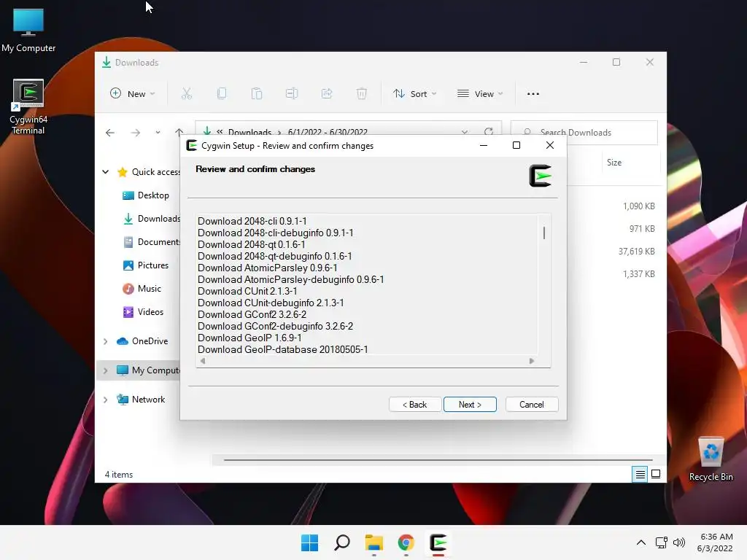The width and height of the screenshot is (747, 560).
Task: Expand the OneDrive tree node
Action: point(106,341)
